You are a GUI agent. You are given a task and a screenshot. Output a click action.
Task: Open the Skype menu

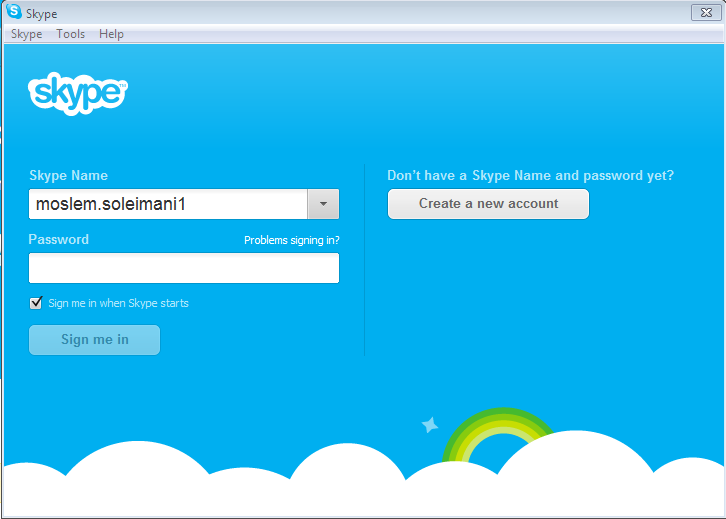pyautogui.click(x=26, y=34)
